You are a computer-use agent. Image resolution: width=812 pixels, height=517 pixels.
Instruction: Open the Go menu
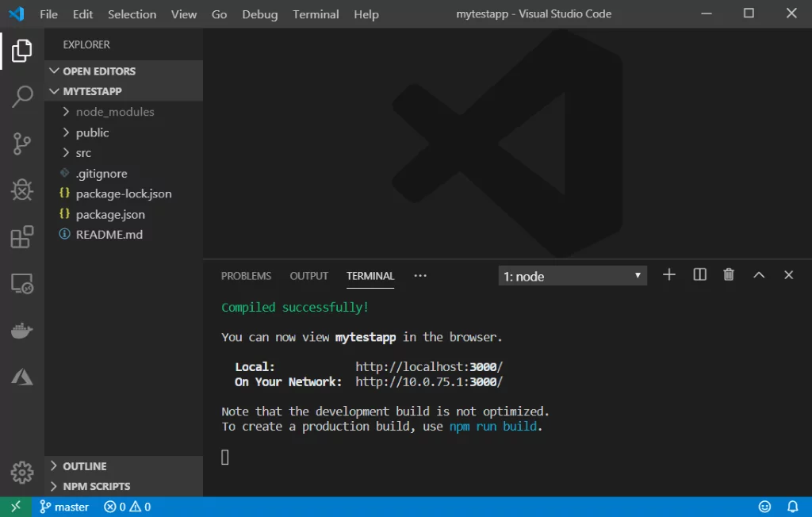pyautogui.click(x=219, y=14)
